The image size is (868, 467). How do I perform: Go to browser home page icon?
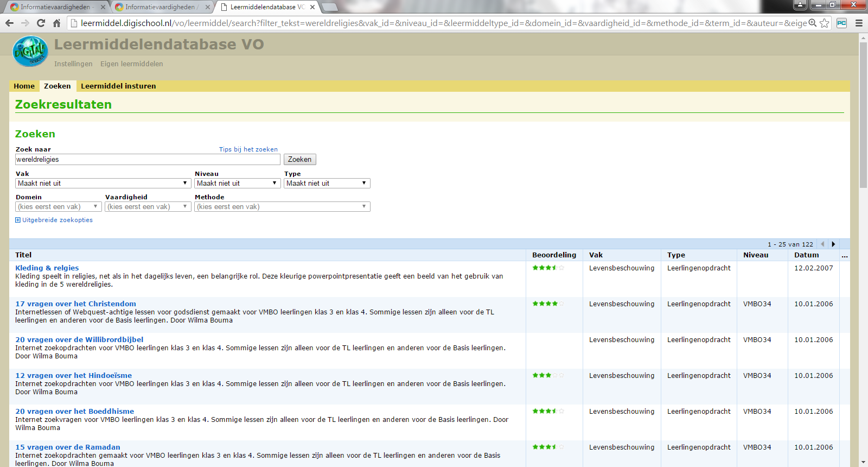point(56,23)
